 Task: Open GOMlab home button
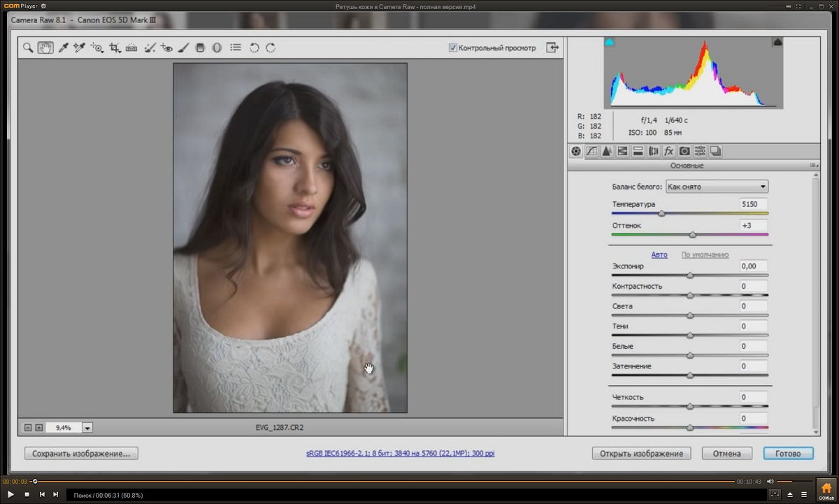coord(826,489)
